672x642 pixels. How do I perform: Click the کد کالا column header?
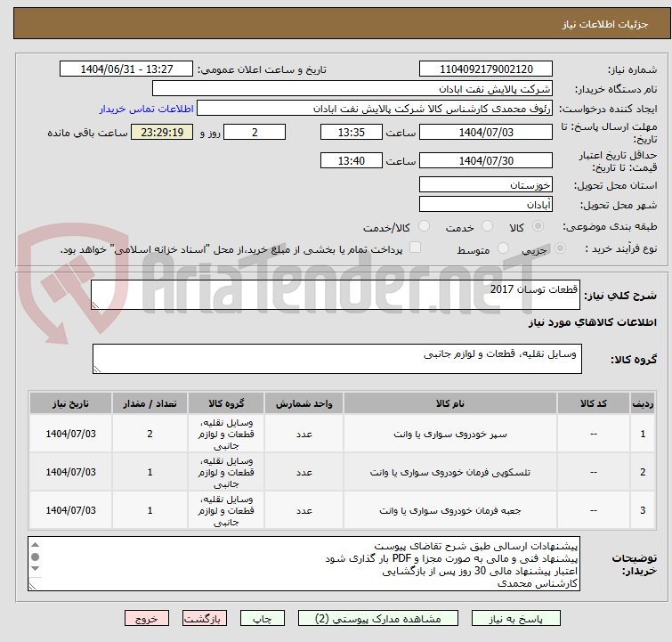click(x=593, y=403)
